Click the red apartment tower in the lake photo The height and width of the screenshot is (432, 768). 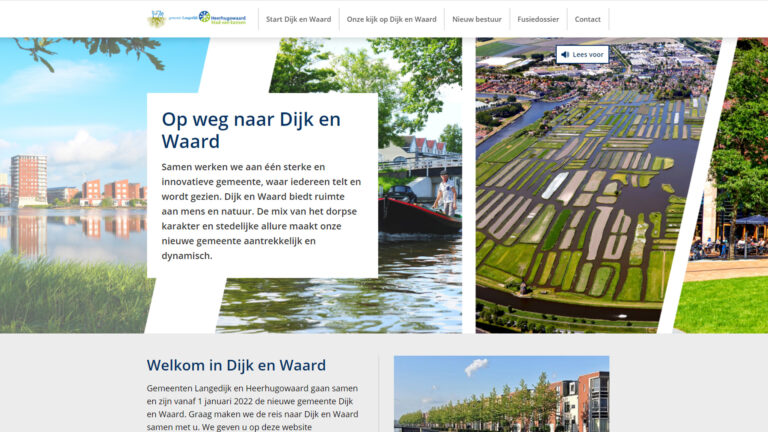pyautogui.click(x=28, y=180)
